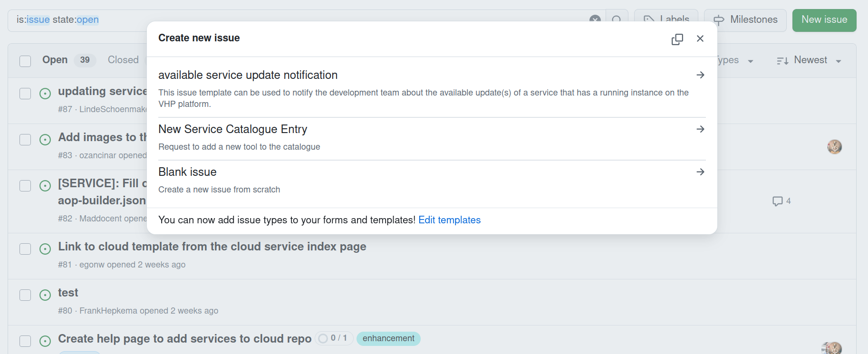The width and height of the screenshot is (868, 354).
Task: Click the open status icon of updating service issue
Action: [x=45, y=94]
